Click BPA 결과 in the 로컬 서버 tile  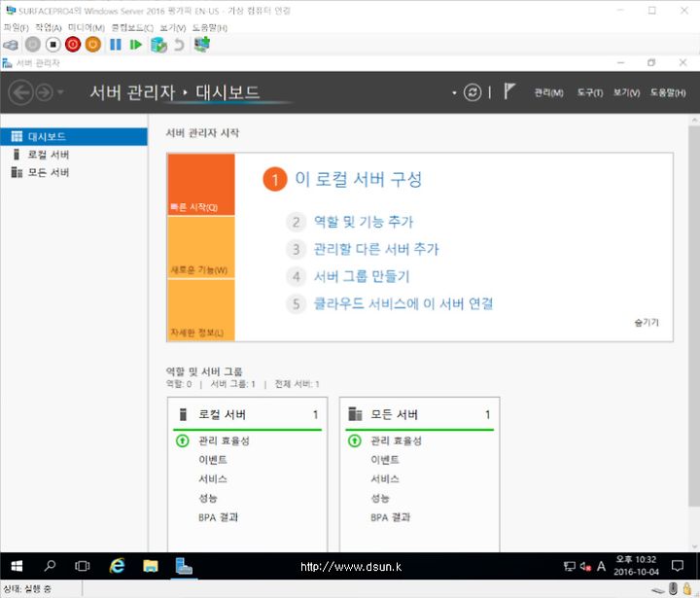[x=218, y=517]
